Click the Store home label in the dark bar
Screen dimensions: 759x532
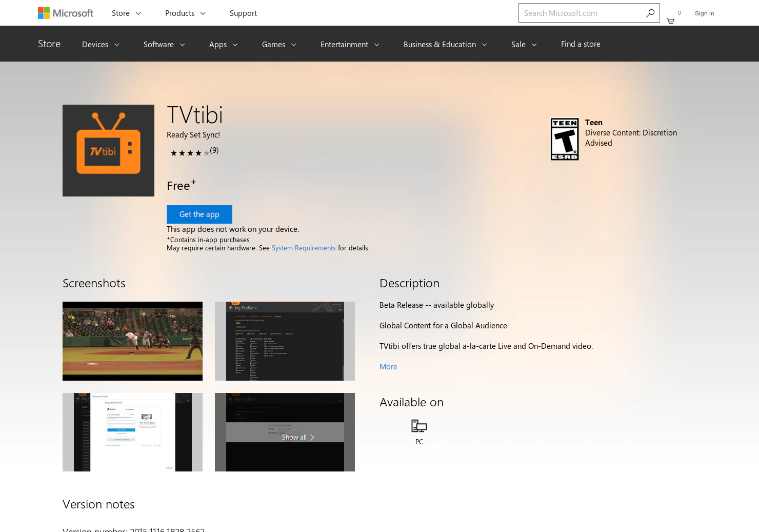tap(49, 44)
